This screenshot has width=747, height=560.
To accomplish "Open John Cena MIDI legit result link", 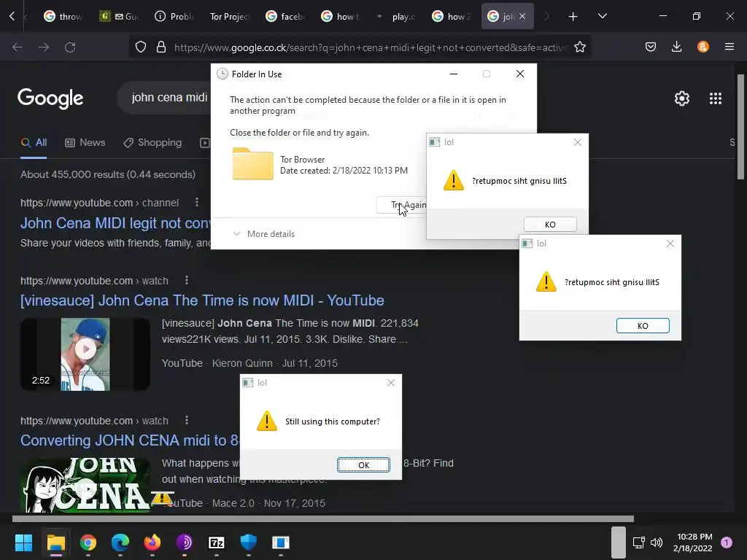I will tap(115, 223).
